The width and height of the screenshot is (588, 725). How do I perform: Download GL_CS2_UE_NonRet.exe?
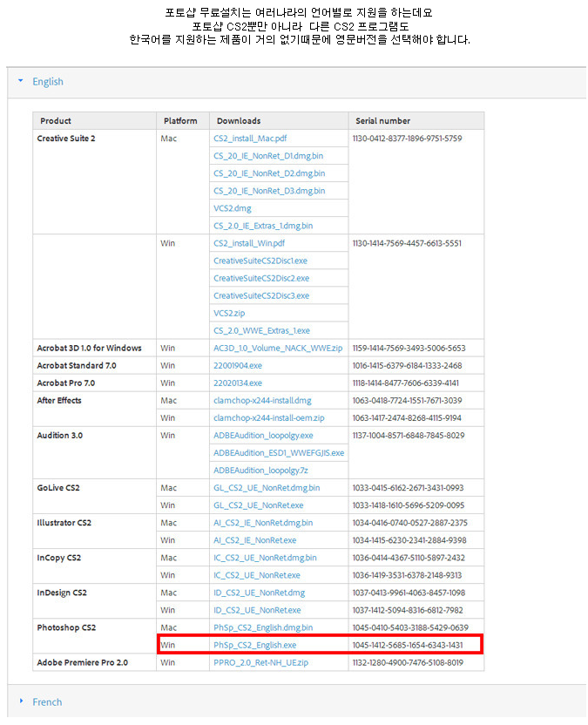259,505
